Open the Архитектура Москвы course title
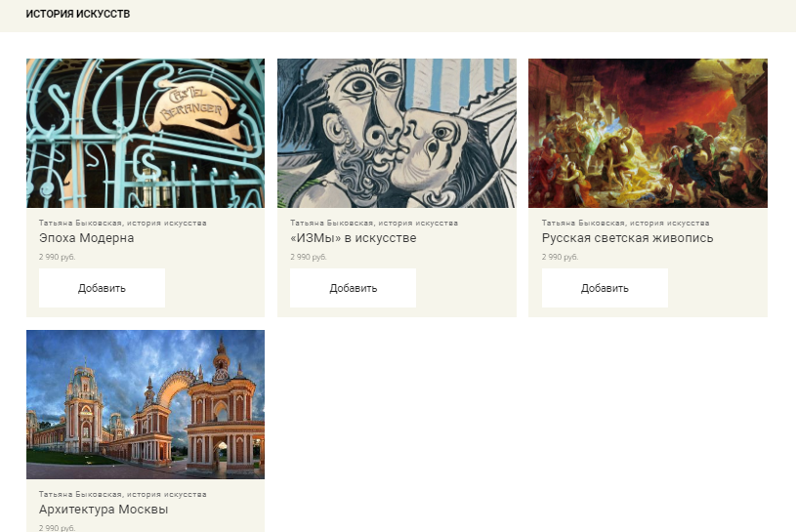Image resolution: width=796 pixels, height=532 pixels. click(104, 510)
